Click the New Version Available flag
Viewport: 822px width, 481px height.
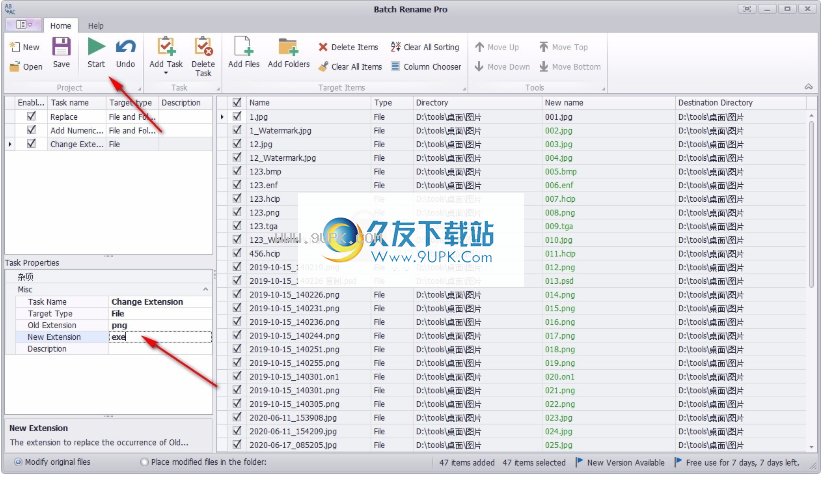tap(620, 463)
